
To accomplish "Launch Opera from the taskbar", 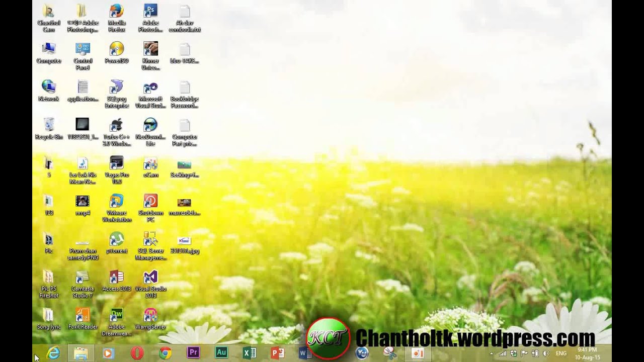I will (136, 353).
